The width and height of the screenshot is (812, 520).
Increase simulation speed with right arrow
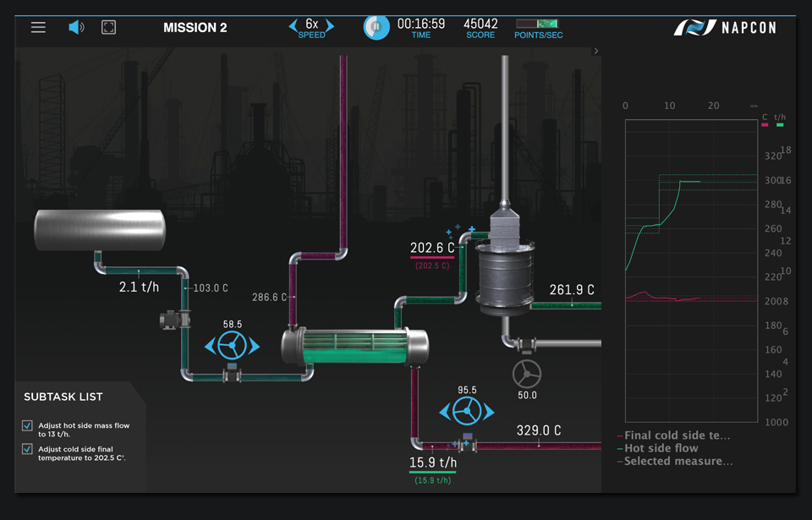coord(330,25)
